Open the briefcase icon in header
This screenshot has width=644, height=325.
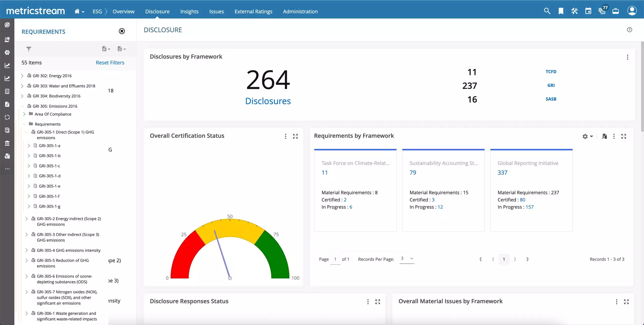coord(615,11)
